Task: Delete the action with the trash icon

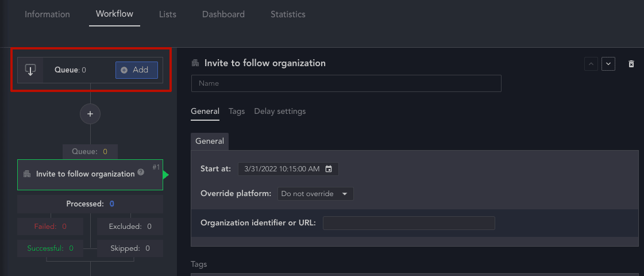Action: [x=631, y=64]
